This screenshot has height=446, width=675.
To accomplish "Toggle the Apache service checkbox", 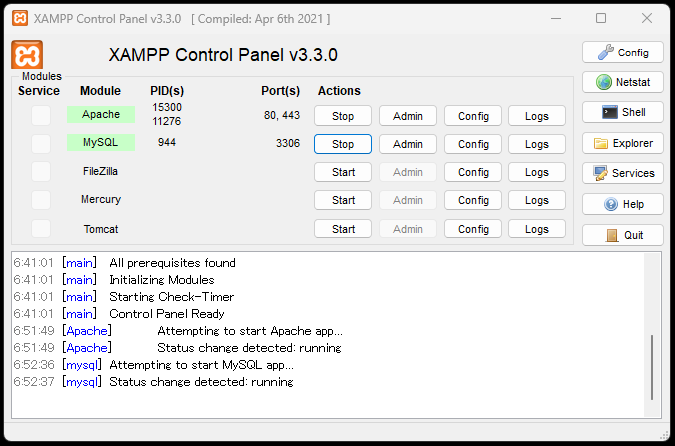I will pos(40,116).
